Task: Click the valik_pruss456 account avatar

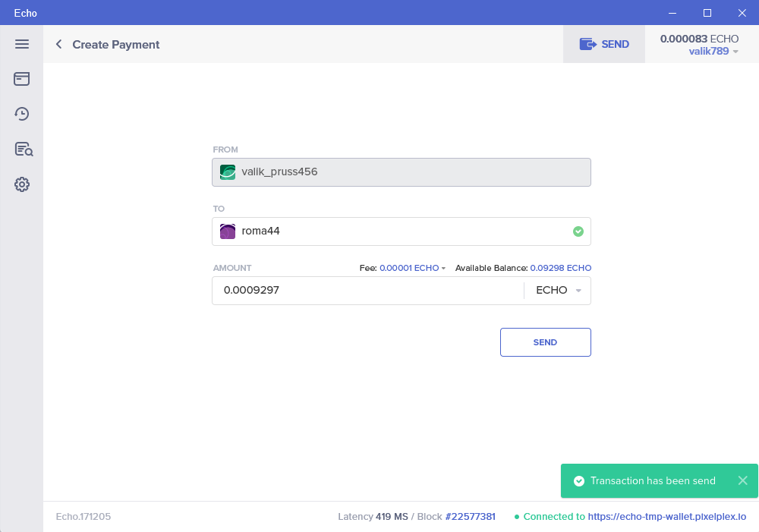Action: click(x=228, y=172)
